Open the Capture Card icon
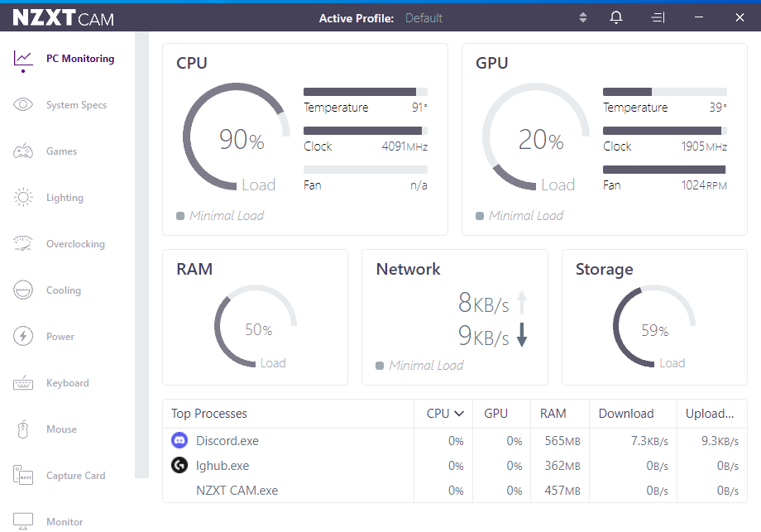The height and width of the screenshot is (532, 761). pyautogui.click(x=23, y=476)
